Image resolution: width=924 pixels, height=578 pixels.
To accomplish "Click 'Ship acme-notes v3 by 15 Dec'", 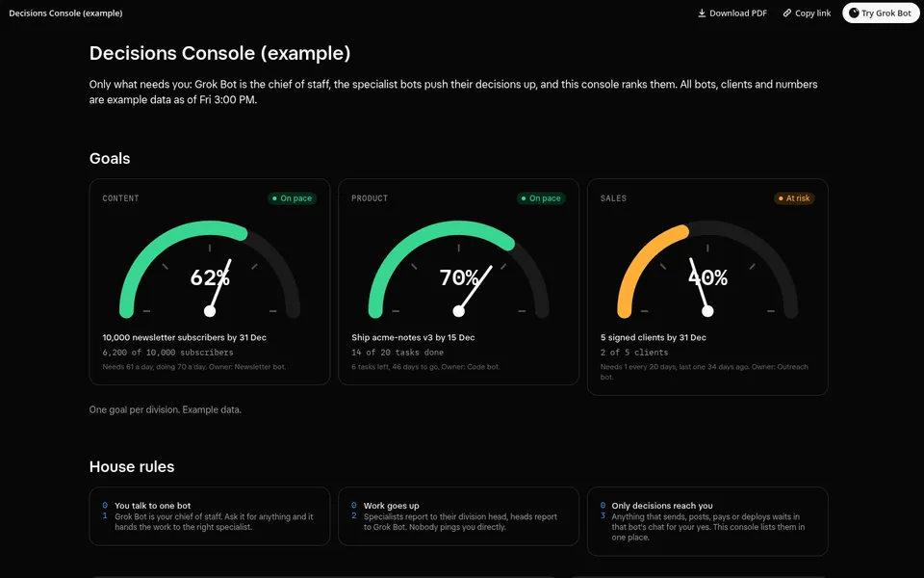I will point(413,337).
